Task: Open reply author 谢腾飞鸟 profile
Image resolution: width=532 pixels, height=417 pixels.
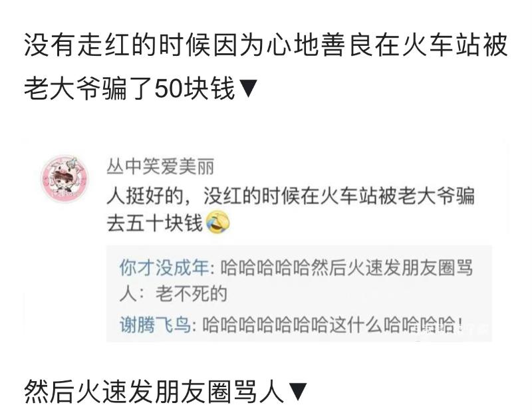Action: pyautogui.click(x=155, y=325)
